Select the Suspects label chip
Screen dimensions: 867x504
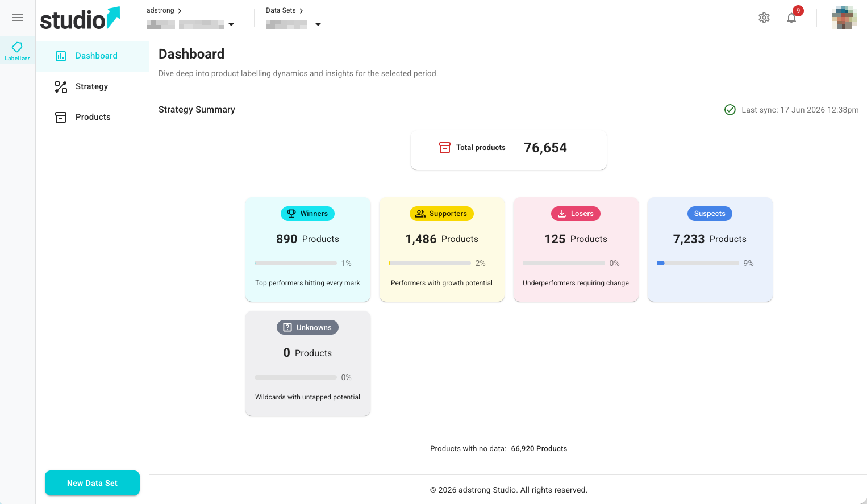(710, 214)
